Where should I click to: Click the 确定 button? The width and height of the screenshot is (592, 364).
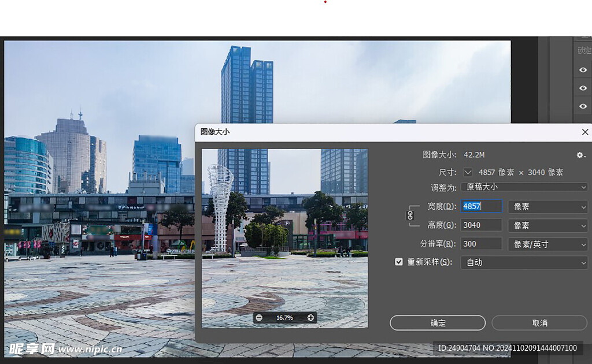click(x=438, y=323)
